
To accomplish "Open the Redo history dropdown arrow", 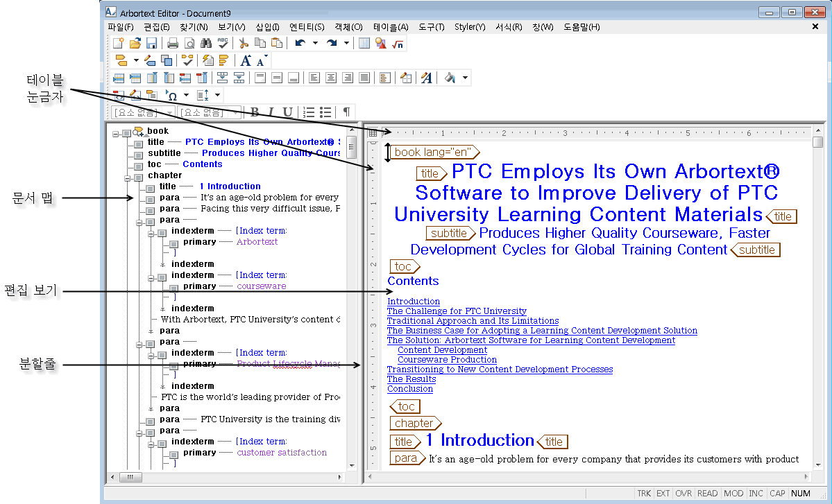I will click(x=346, y=44).
